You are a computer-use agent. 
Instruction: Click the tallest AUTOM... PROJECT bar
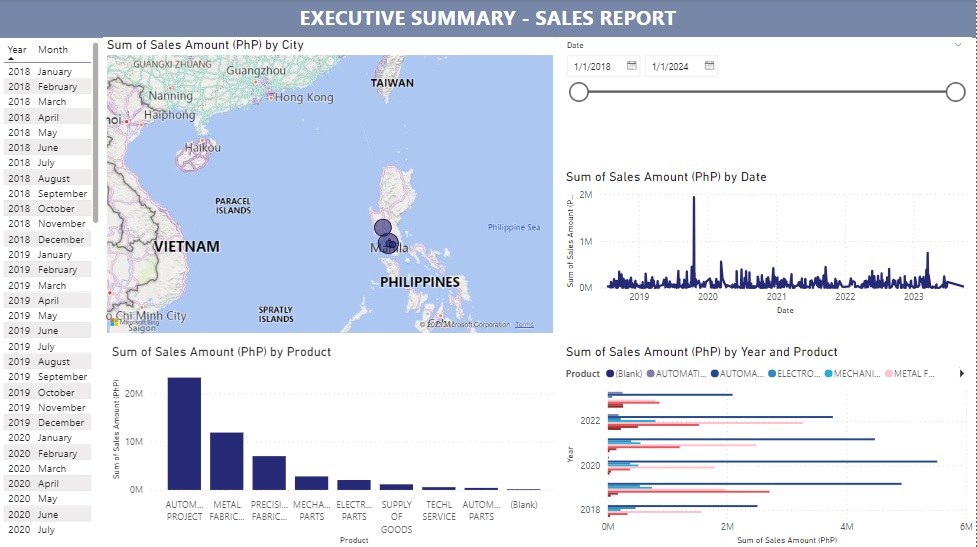[x=184, y=433]
